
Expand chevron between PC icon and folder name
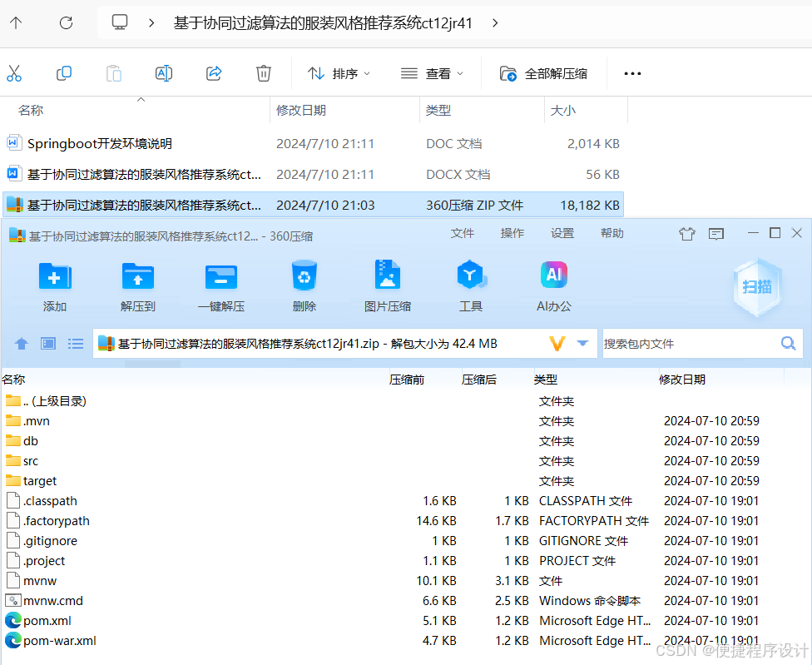click(151, 22)
